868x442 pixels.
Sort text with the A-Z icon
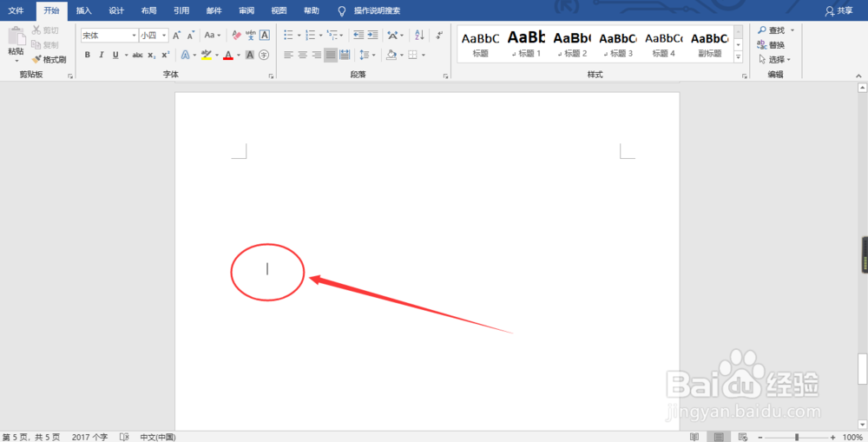pyautogui.click(x=419, y=36)
